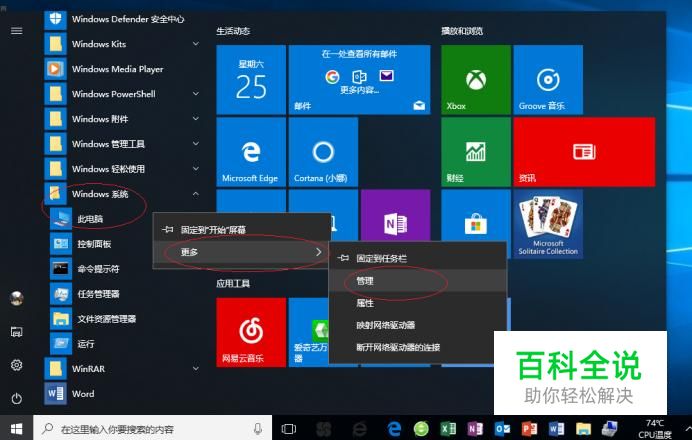Open Settings gear in Start sidebar
This screenshot has height=440, width=692.
[16, 365]
